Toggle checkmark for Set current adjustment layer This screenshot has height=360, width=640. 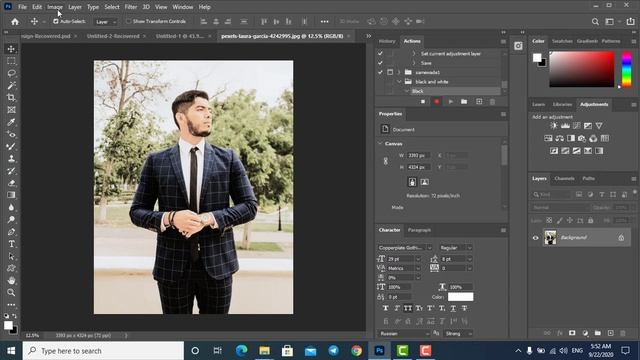coord(380,53)
